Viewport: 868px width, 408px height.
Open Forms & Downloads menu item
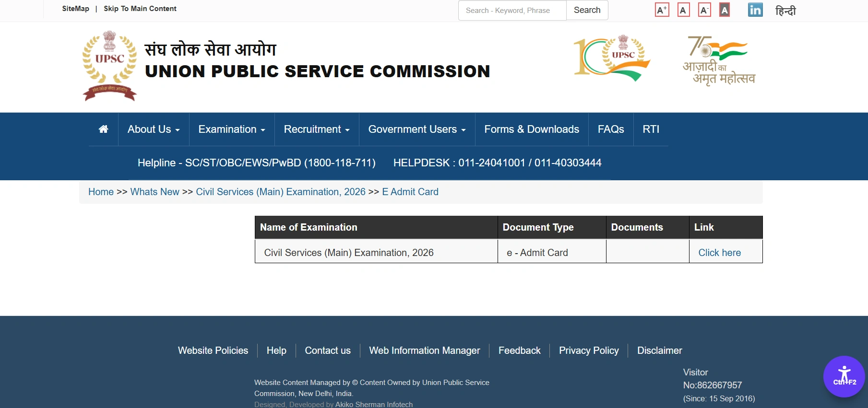coord(532,129)
